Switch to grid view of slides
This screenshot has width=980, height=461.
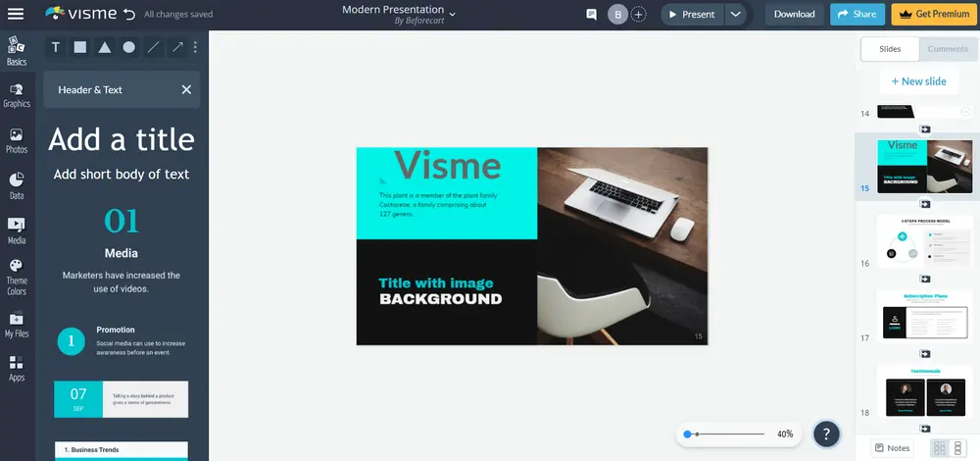[939, 448]
